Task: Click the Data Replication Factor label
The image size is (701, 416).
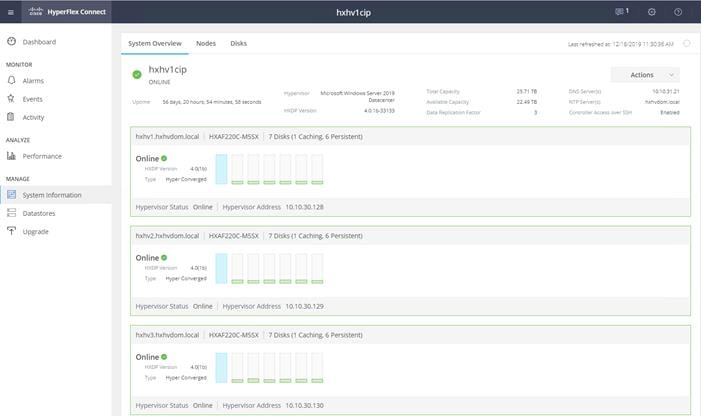Action: (453, 112)
